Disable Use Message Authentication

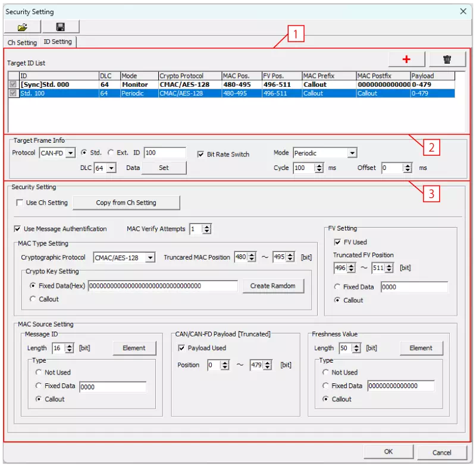click(17, 229)
